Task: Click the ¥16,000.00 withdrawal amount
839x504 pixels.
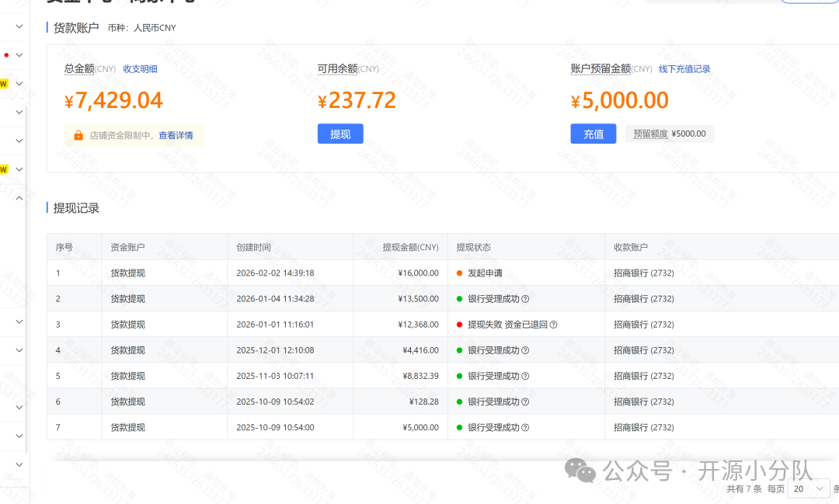Action: click(x=419, y=273)
